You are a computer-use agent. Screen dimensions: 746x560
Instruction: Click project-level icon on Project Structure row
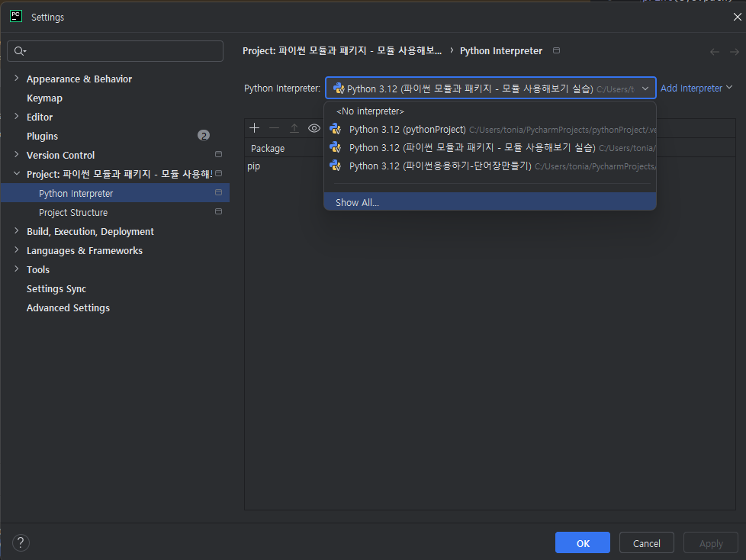(x=218, y=211)
